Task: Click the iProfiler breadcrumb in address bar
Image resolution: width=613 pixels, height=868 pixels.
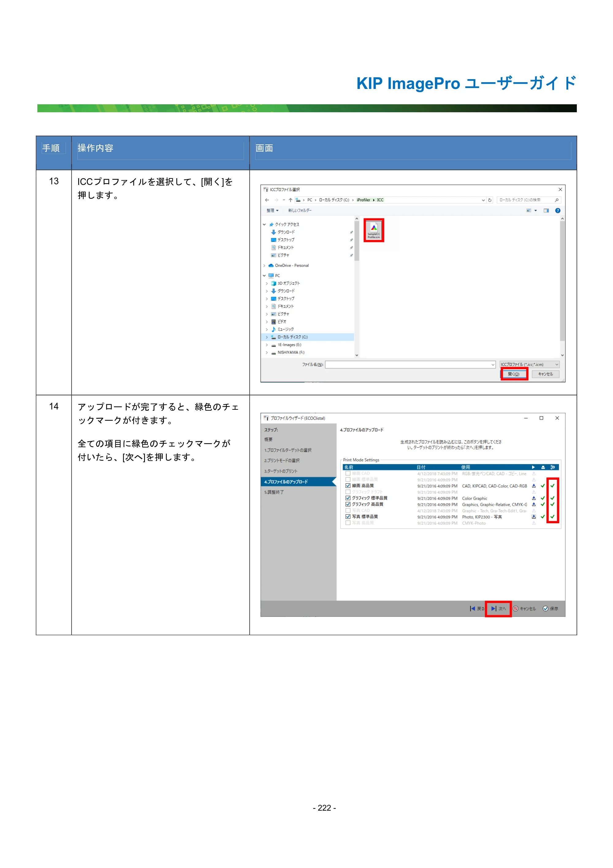Action: [363, 200]
